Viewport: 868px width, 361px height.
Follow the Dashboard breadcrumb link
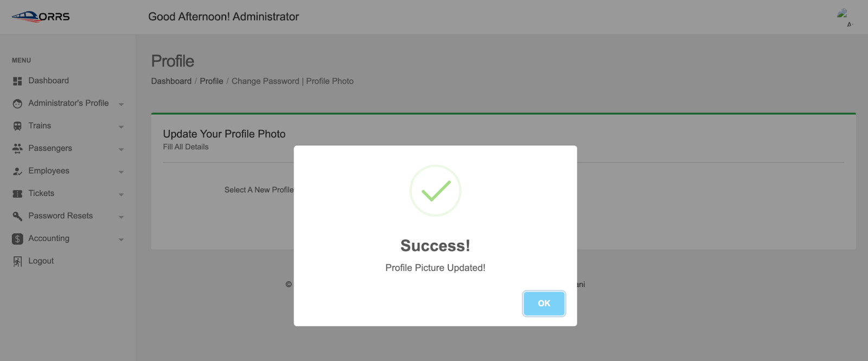pos(171,81)
